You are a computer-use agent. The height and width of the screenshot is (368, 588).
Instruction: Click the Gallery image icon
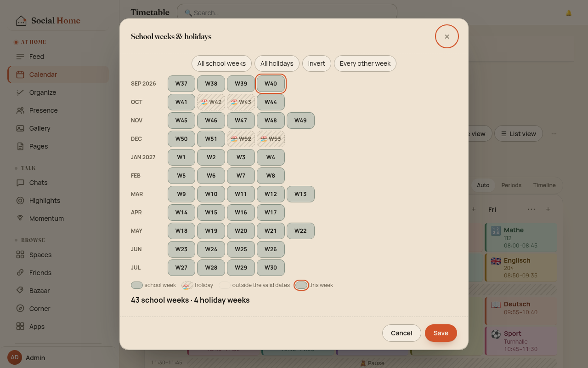click(x=20, y=128)
